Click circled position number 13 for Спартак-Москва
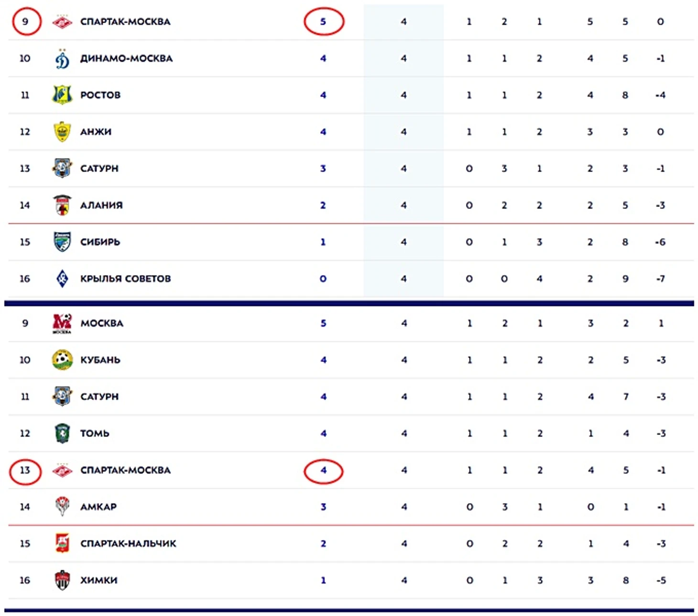The height and width of the screenshot is (616, 698). coord(25,471)
